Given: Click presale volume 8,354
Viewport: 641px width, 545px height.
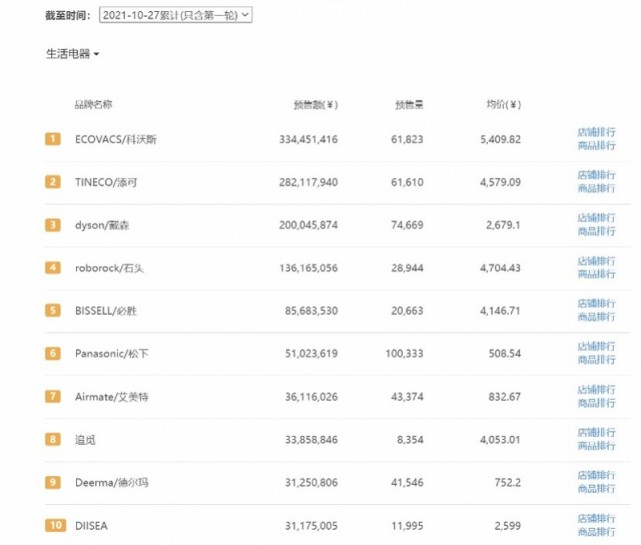Looking at the screenshot, I should tap(410, 440).
